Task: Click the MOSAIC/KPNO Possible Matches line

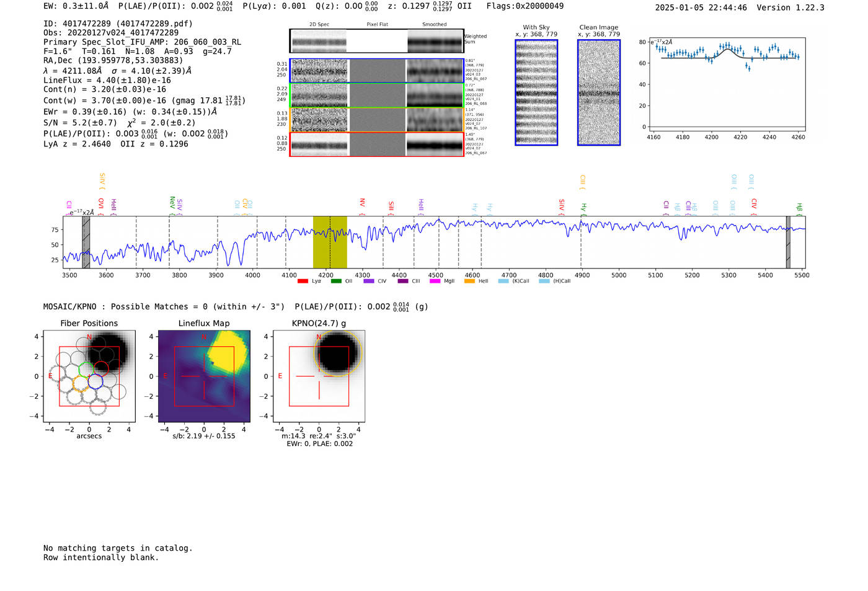Action: pyautogui.click(x=236, y=306)
